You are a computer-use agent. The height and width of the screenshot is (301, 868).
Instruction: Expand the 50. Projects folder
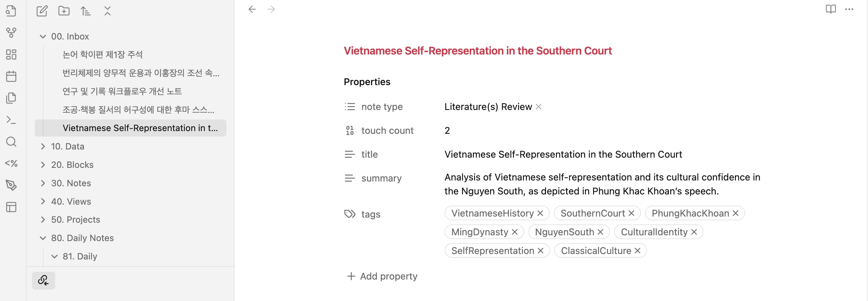click(43, 220)
